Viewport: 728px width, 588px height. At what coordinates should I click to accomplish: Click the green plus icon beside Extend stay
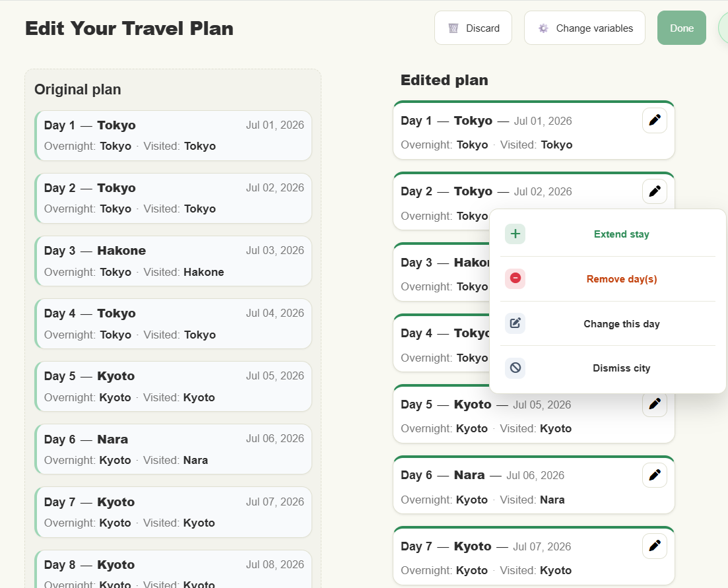coord(515,234)
